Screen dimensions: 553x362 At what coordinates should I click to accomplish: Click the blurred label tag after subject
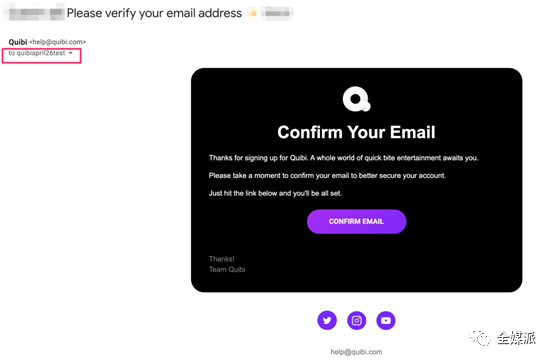coord(277,13)
